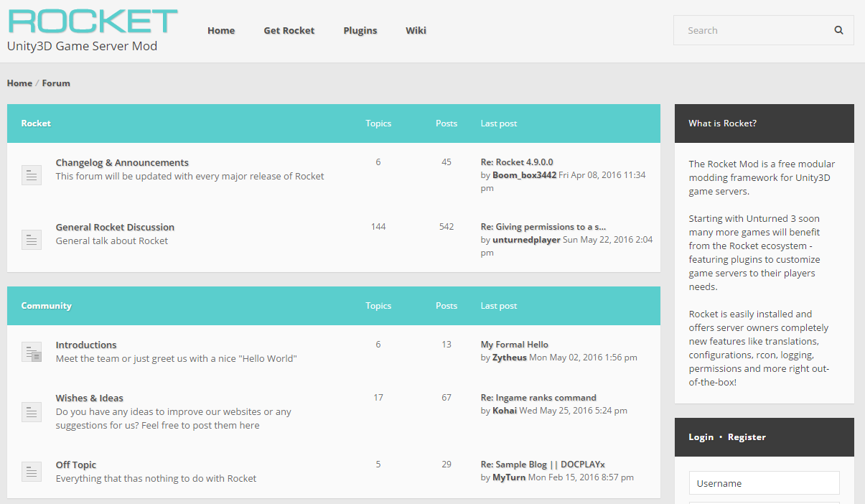Open the Community category header link
This screenshot has width=865, height=504.
(47, 306)
